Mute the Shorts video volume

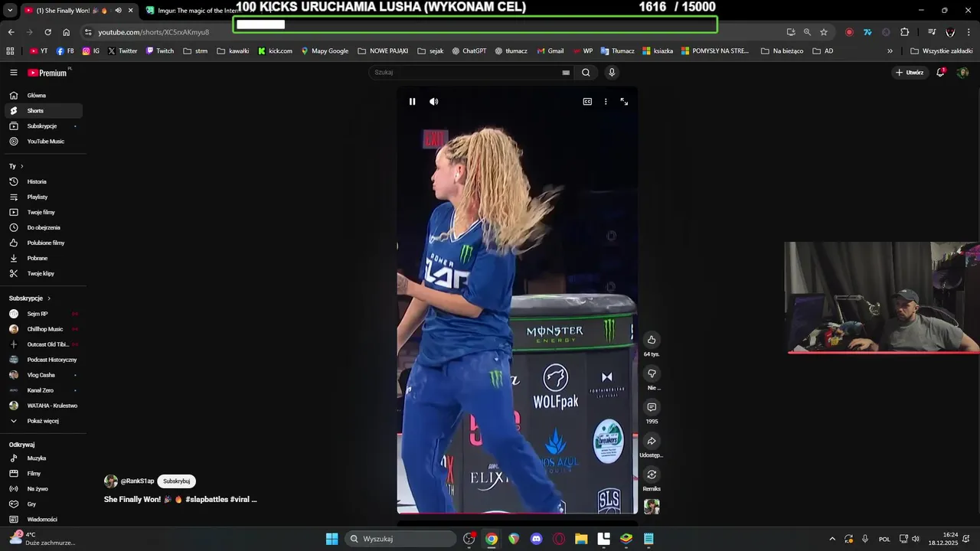pyautogui.click(x=433, y=102)
